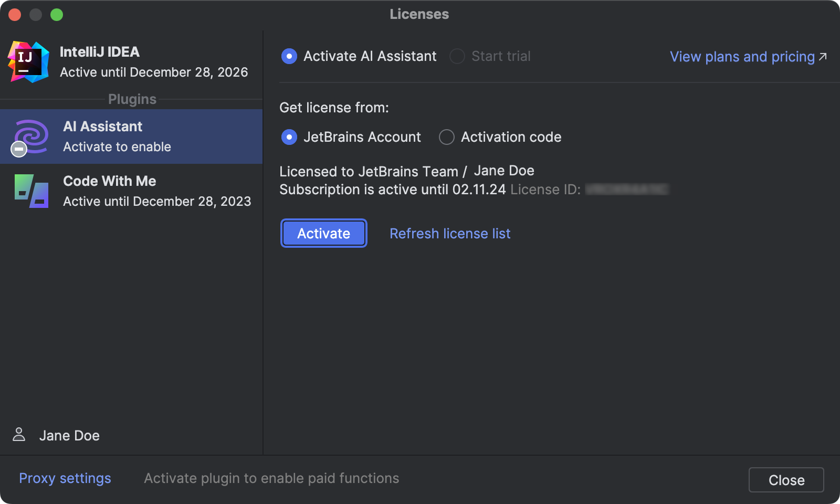Select Code With Me plugin entry
840x504 pixels.
click(131, 191)
